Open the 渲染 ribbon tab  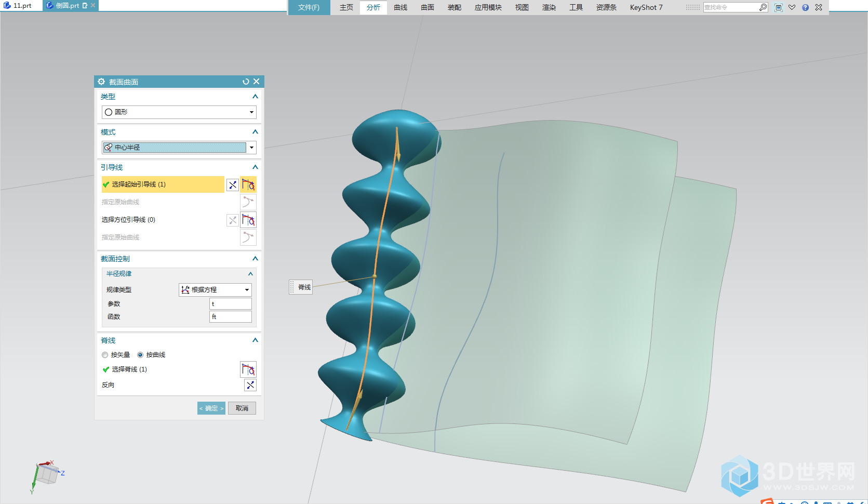click(x=549, y=7)
